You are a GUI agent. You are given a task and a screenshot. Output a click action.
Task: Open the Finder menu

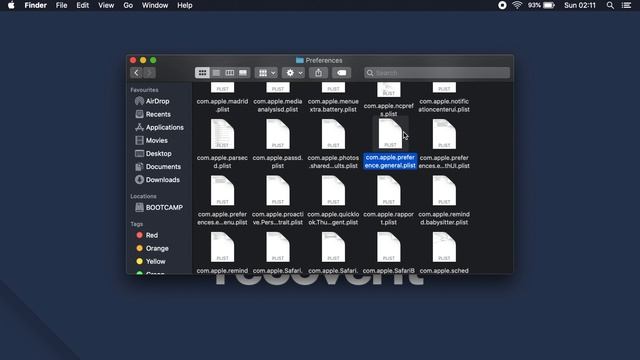tap(36, 5)
